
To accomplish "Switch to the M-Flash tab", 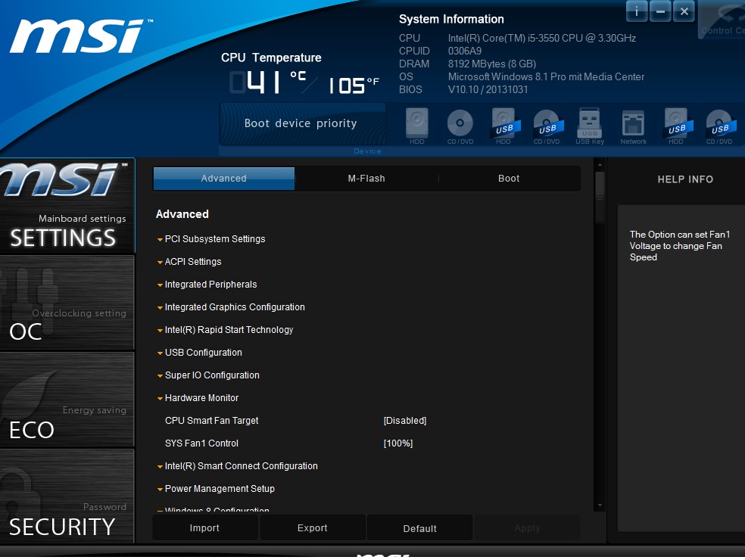I will tap(366, 179).
